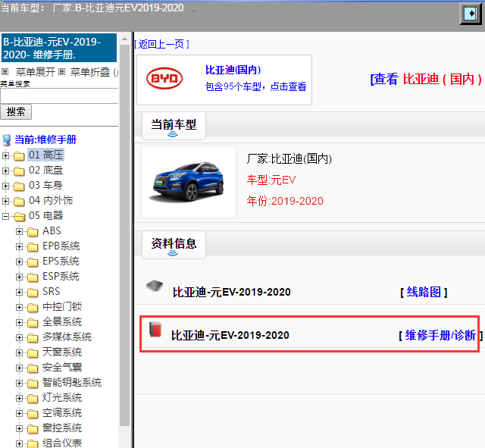Click 年份:2019-2020 text
This screenshot has width=485, height=448.
285,201
